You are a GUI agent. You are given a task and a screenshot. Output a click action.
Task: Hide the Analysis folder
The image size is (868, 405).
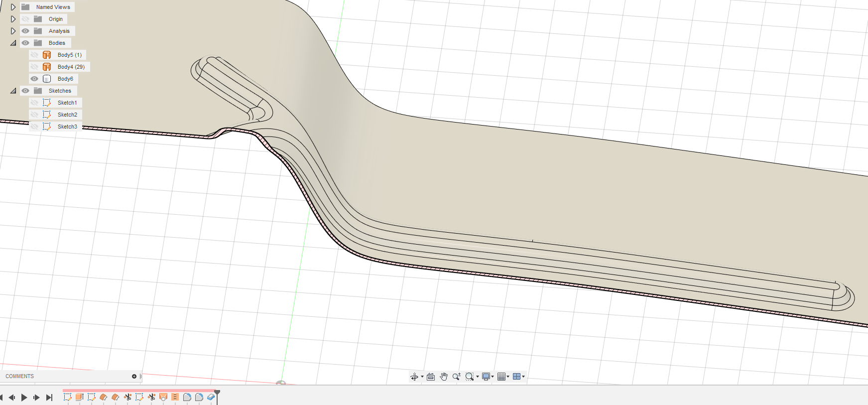(x=25, y=31)
